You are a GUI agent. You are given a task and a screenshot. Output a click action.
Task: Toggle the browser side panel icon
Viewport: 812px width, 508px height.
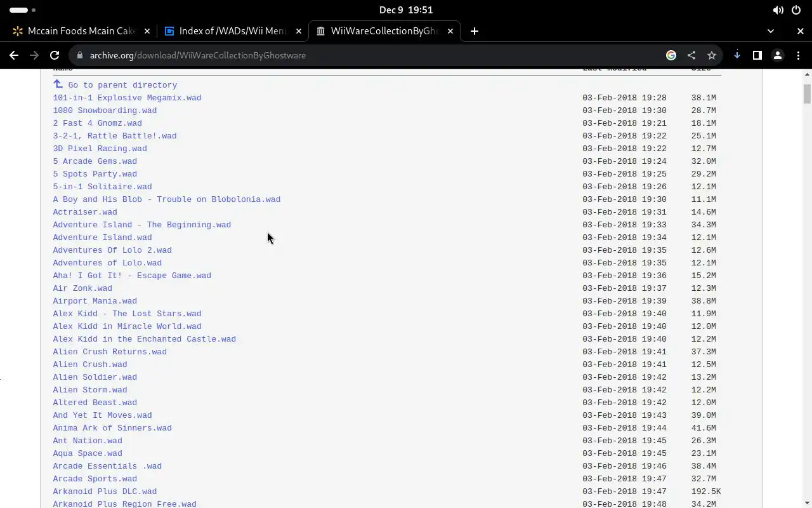(757, 55)
